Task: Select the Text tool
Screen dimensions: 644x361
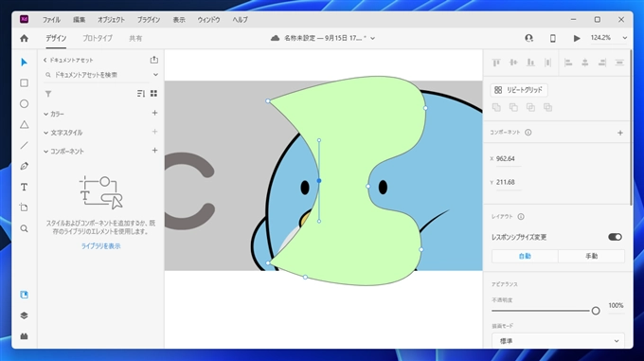Action: point(25,187)
